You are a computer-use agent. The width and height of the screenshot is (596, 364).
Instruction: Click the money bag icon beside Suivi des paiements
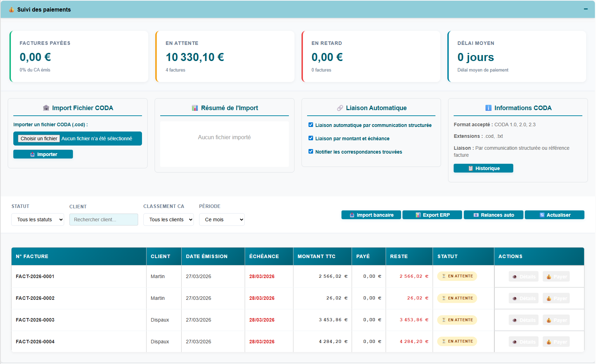12,9
